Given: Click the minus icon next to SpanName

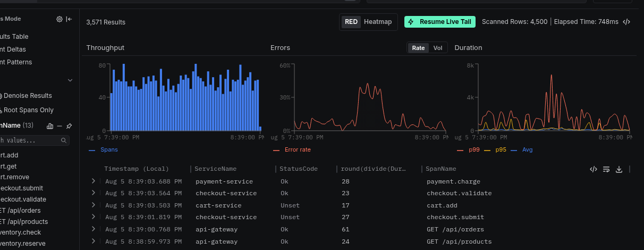Looking at the screenshot, I should click(x=60, y=126).
